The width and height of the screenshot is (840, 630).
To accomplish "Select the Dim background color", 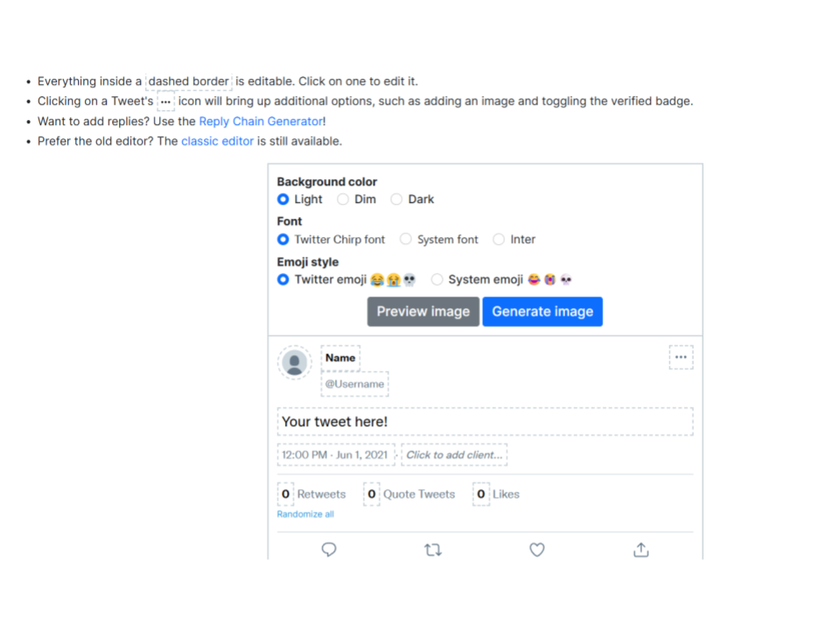I will pos(343,199).
